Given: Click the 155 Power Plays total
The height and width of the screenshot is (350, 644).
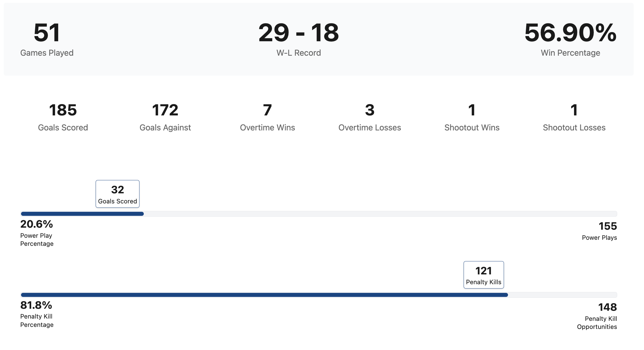Looking at the screenshot, I should [x=608, y=226].
